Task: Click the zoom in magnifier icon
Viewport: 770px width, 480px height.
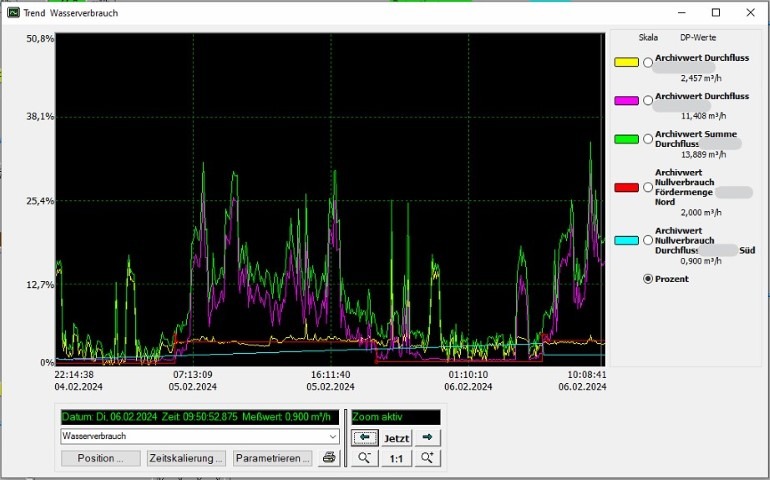Action: pyautogui.click(x=427, y=458)
